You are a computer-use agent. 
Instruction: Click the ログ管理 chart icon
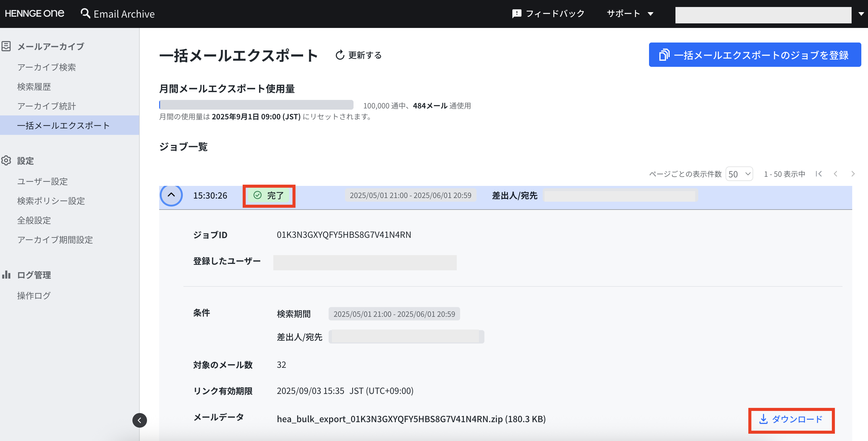tap(6, 275)
